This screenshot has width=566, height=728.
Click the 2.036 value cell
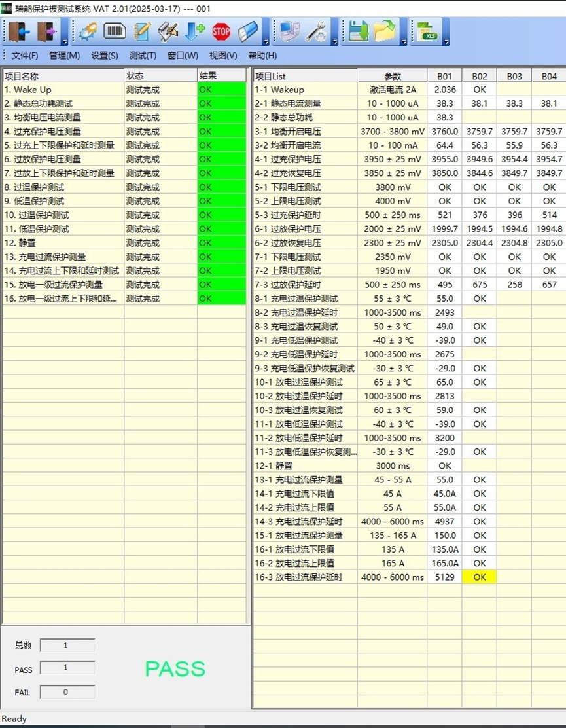444,90
